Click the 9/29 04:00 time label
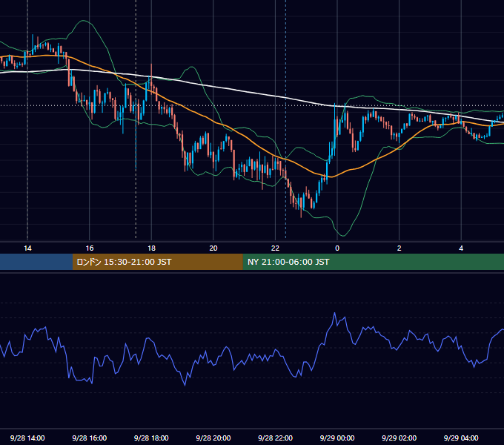This screenshot has width=504, height=445. click(x=461, y=438)
